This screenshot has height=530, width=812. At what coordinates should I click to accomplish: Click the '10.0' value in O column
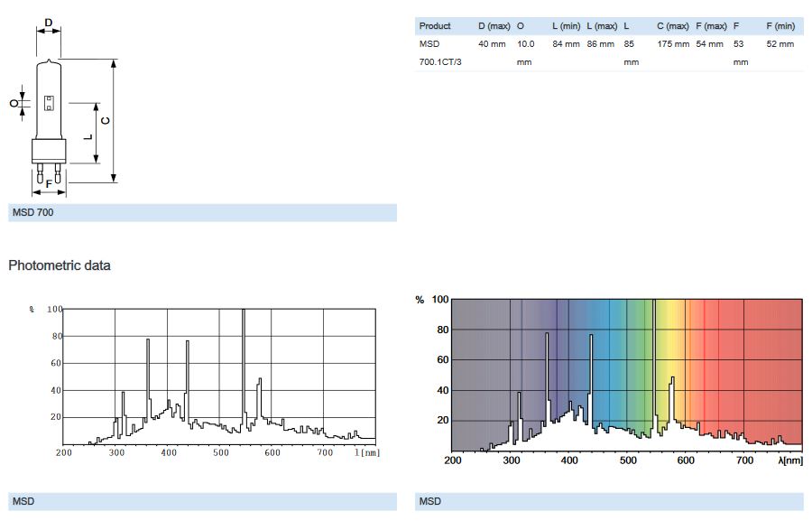[x=526, y=44]
